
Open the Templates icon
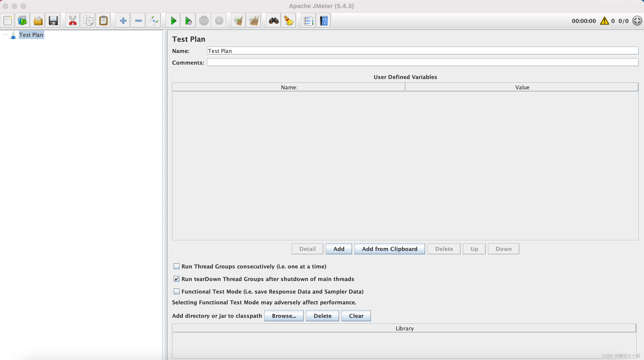click(22, 20)
